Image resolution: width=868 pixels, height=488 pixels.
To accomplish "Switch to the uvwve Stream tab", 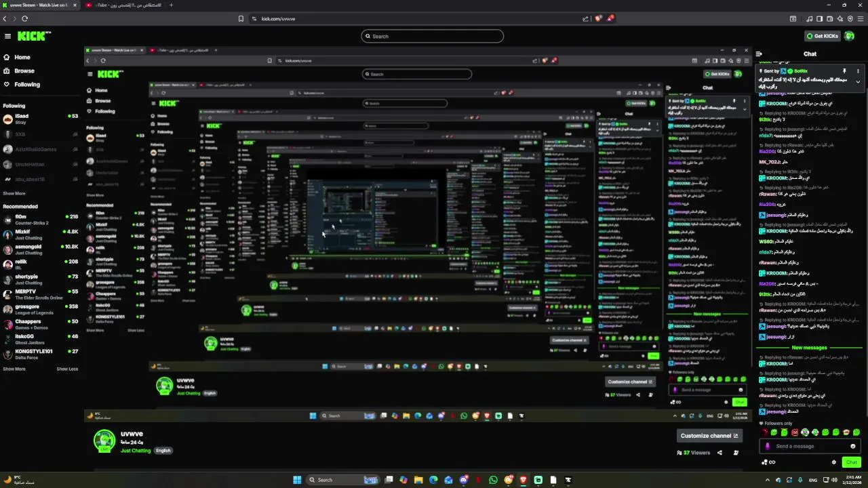I will tap(39, 5).
